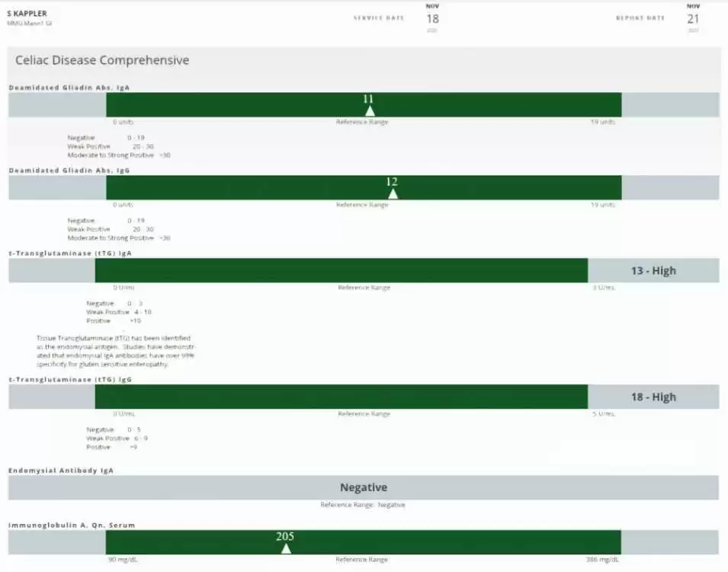Open the MNG Mann1 GI practice link
The image size is (728, 572).
[27, 23]
